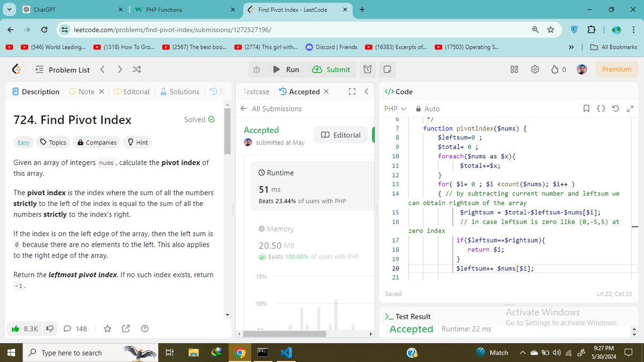Run the code
644x362 pixels.
(x=286, y=69)
